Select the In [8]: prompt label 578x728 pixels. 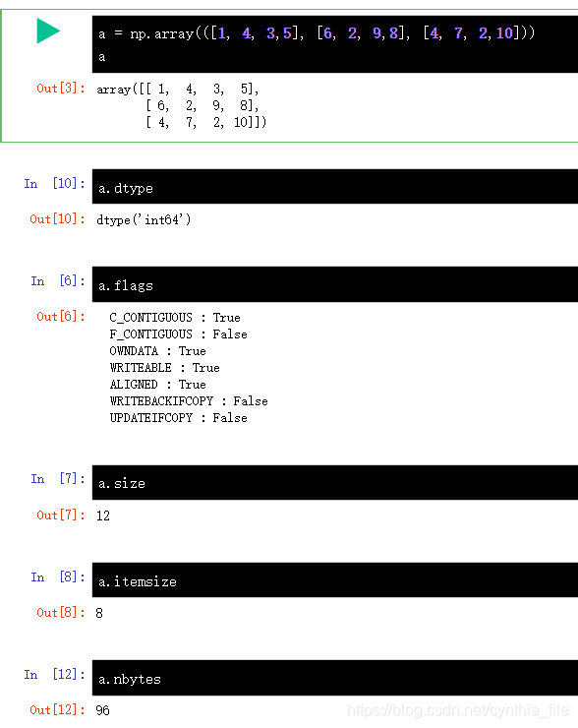coord(58,577)
